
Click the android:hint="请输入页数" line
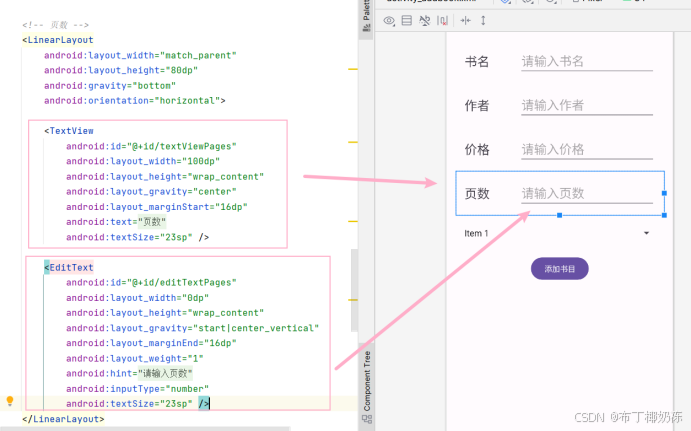coord(129,374)
